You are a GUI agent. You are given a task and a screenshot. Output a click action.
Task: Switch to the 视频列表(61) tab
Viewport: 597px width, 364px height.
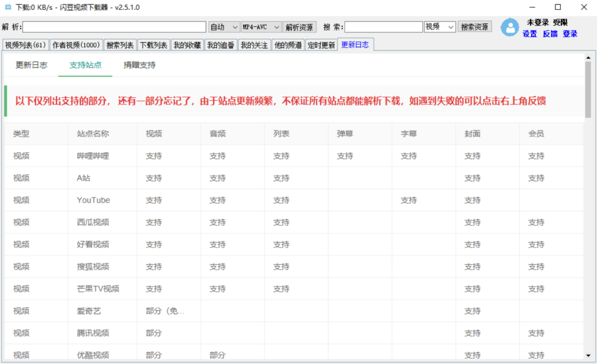pyautogui.click(x=25, y=45)
